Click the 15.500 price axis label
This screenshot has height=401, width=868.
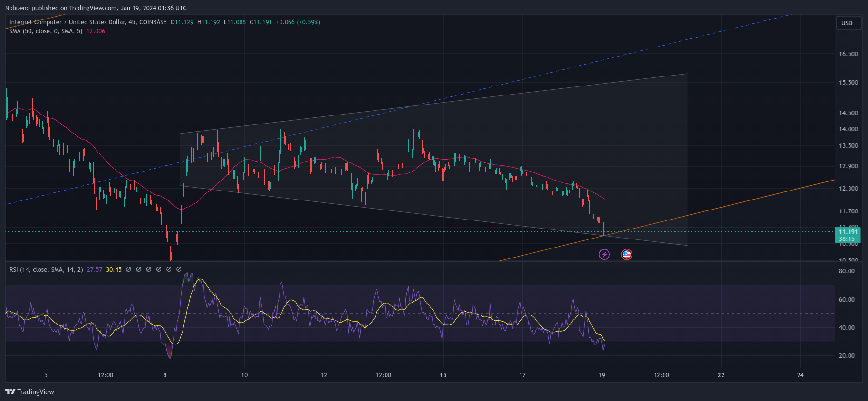pos(849,83)
